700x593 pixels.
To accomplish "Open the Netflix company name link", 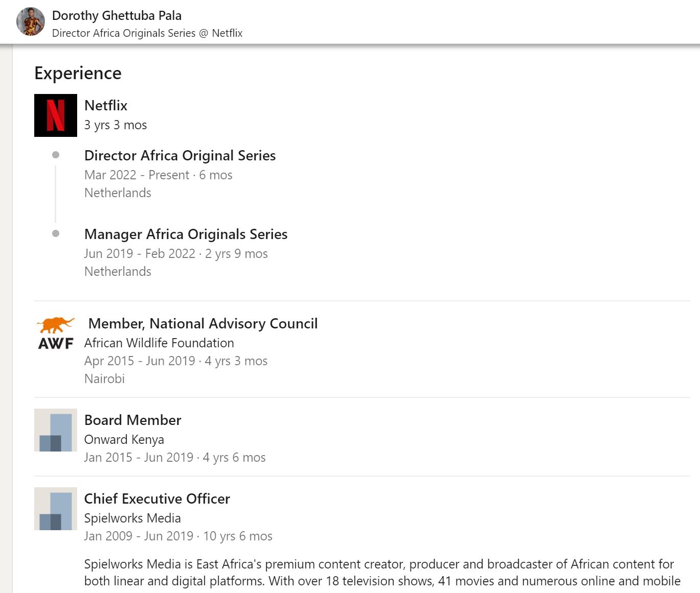I will pos(106,105).
